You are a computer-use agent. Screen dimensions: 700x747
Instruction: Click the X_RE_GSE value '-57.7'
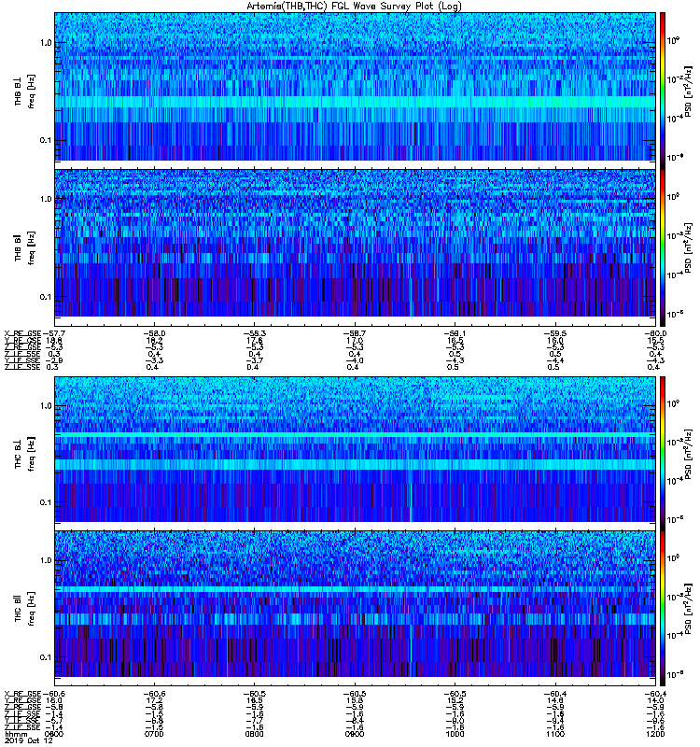[53, 333]
